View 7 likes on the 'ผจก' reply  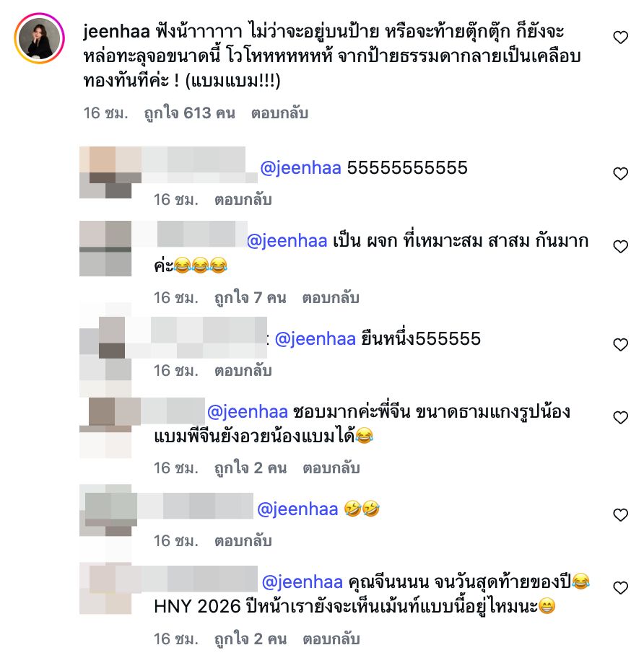251,298
